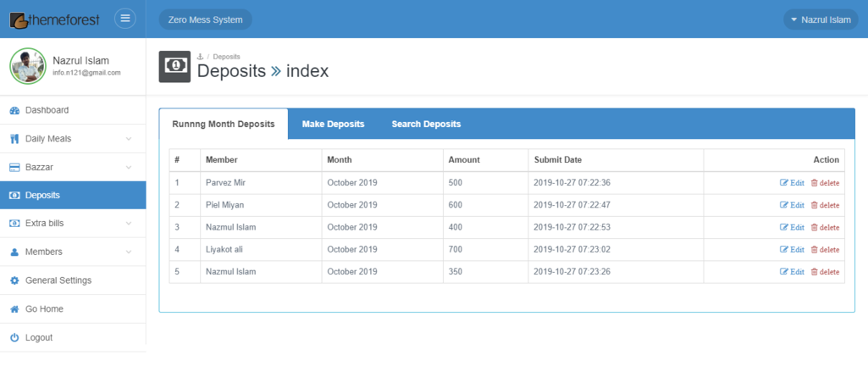Expand the Daily Meals submenu chevron
This screenshot has width=868, height=366.
(128, 139)
